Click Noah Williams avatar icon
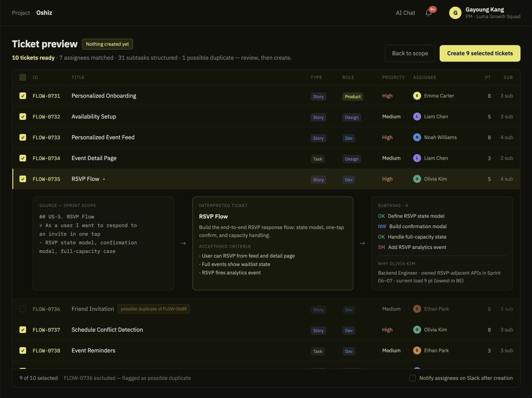Image resolution: width=532 pixels, height=398 pixels. 417,138
